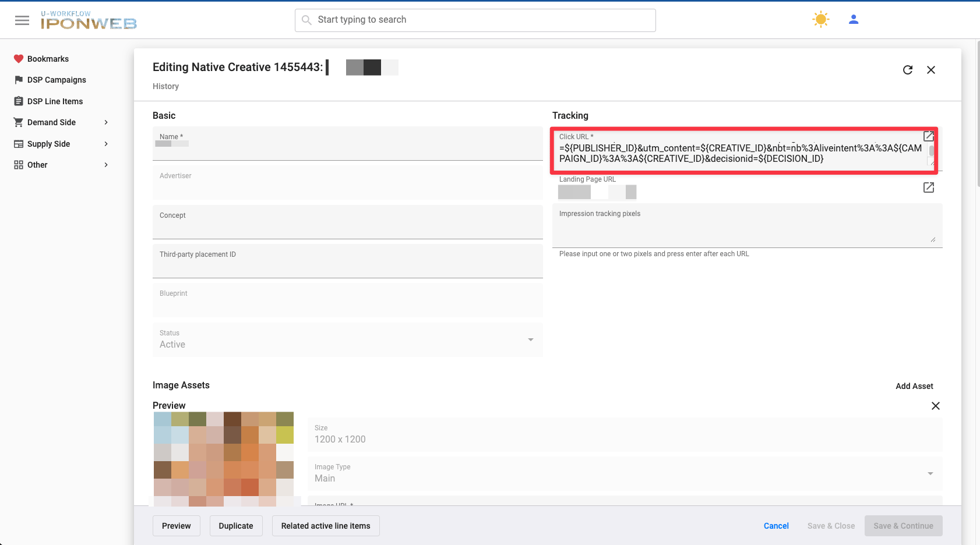Click the DSP Line Items clipboard icon
This screenshot has height=545, width=980.
pos(19,101)
